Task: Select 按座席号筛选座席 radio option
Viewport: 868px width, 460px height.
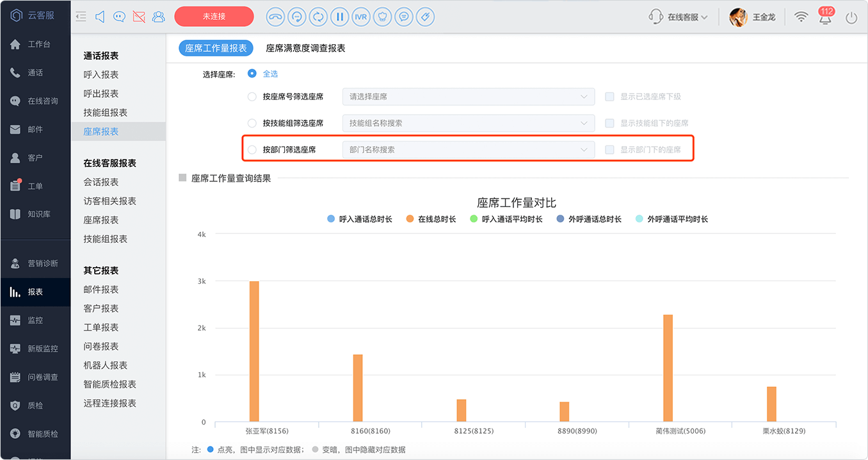Action: click(x=252, y=97)
